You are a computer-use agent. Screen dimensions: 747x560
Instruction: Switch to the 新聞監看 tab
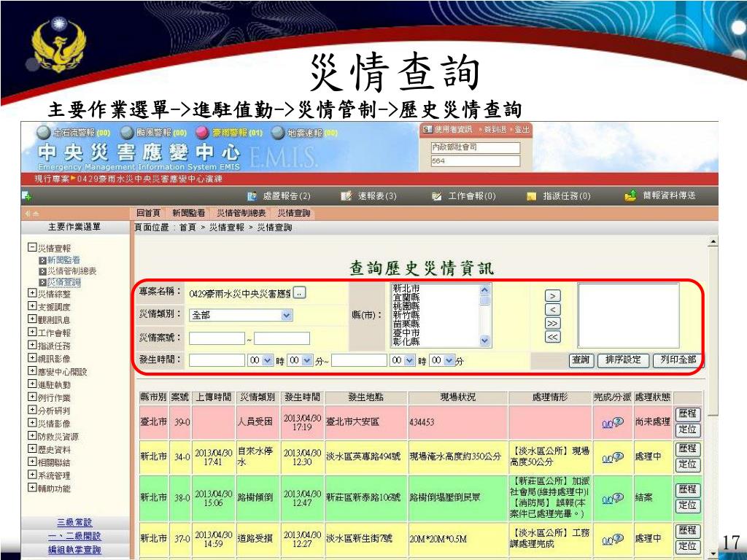(x=188, y=213)
